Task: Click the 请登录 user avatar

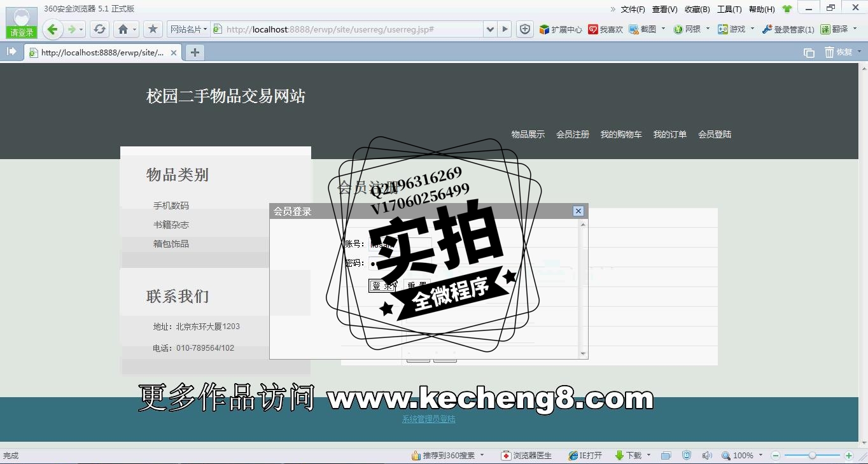Action: click(22, 23)
